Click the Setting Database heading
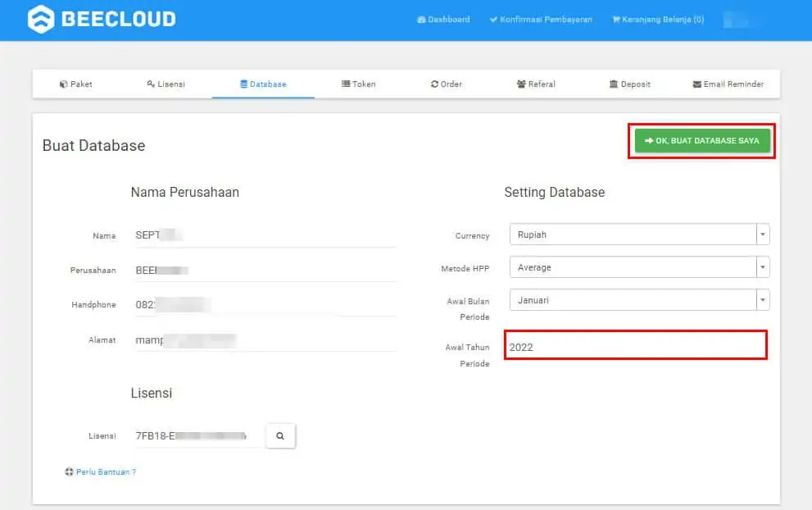Image resolution: width=812 pixels, height=510 pixels. [x=554, y=193]
